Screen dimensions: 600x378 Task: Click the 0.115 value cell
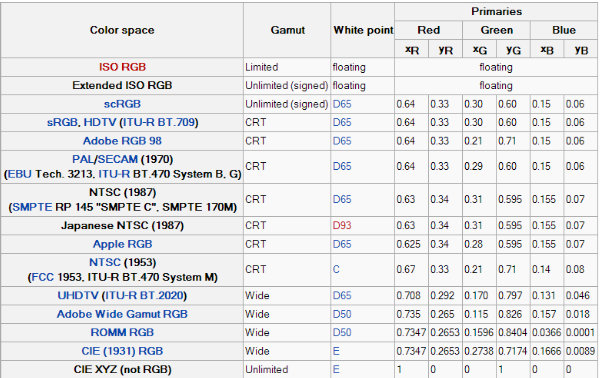(x=479, y=314)
